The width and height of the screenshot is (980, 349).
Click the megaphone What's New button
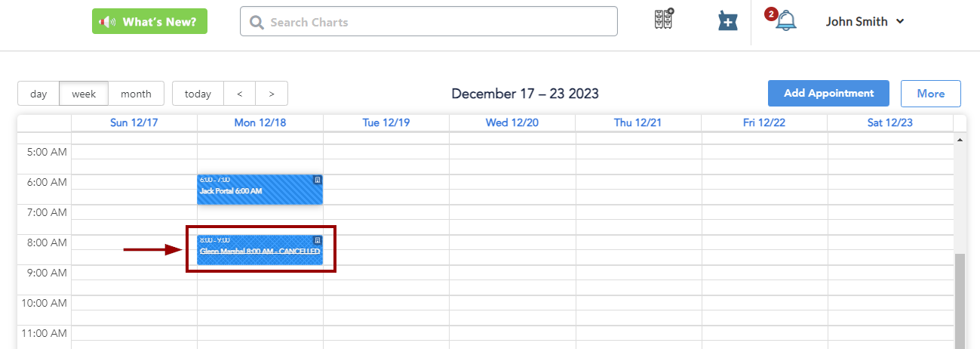tap(149, 21)
